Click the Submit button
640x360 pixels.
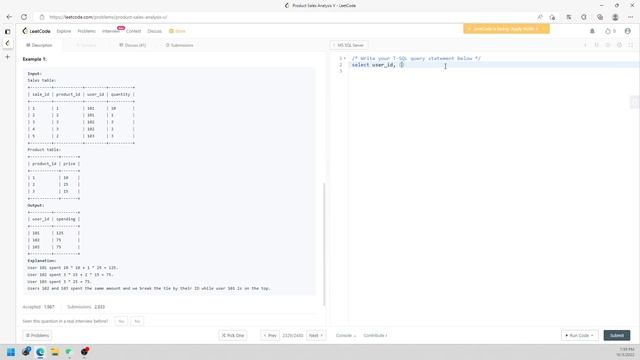click(x=617, y=336)
